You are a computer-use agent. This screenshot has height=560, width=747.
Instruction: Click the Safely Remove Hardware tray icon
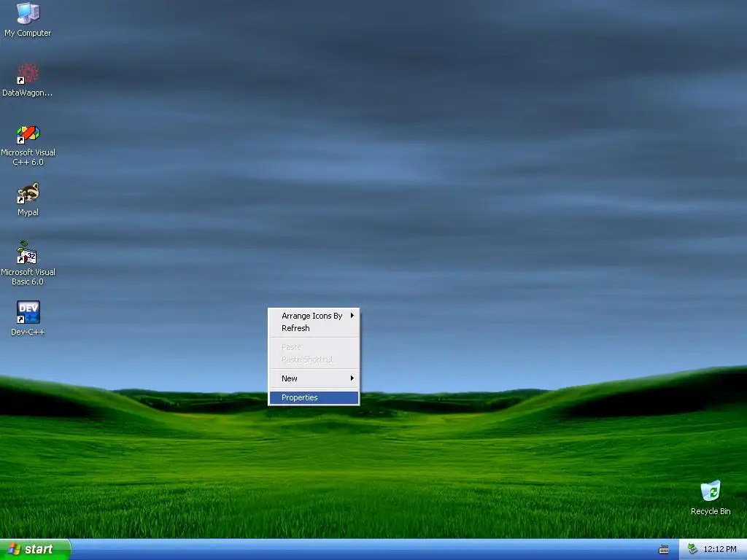pyautogui.click(x=692, y=549)
